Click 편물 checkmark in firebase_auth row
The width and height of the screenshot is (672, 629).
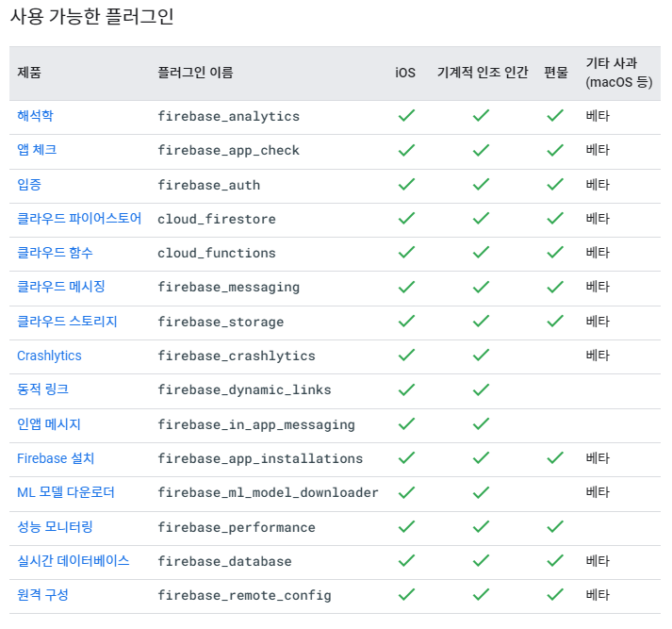555,185
